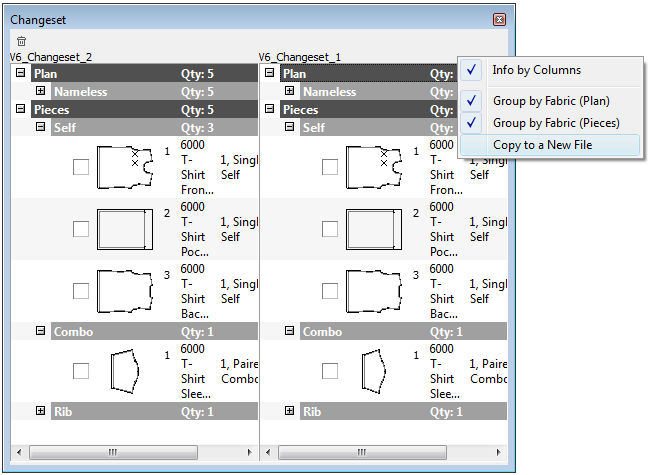The width and height of the screenshot is (648, 475).
Task: Uncheck Group by Fabric (Plan) option
Action: pyautogui.click(x=550, y=101)
